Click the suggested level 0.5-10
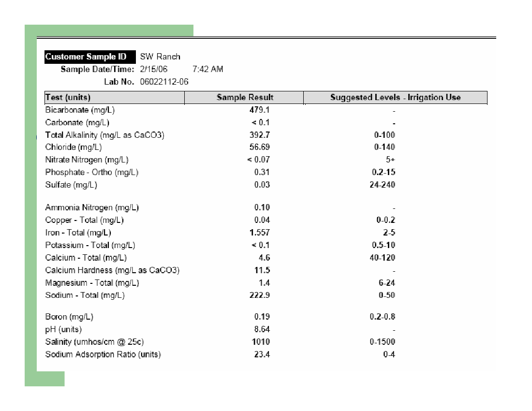 coord(384,245)
